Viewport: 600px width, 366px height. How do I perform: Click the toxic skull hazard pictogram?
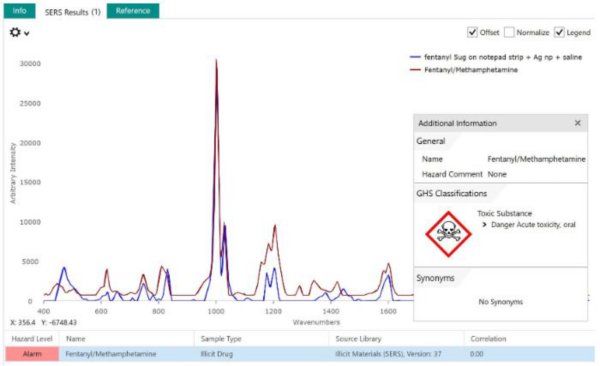click(x=448, y=233)
